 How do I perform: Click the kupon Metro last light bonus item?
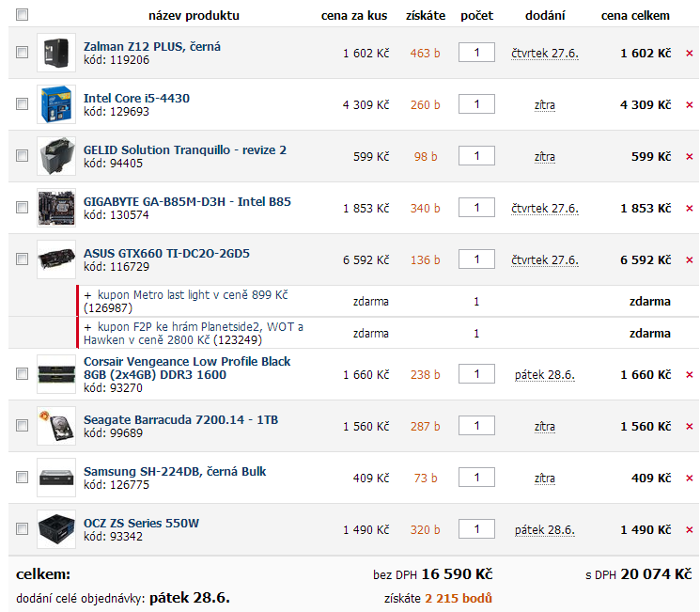coord(186,302)
